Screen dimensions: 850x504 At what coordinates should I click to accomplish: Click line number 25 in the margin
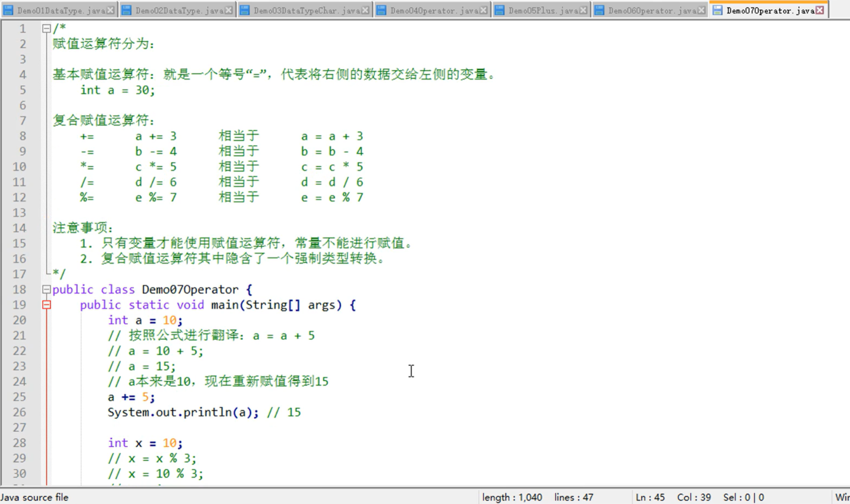20,397
